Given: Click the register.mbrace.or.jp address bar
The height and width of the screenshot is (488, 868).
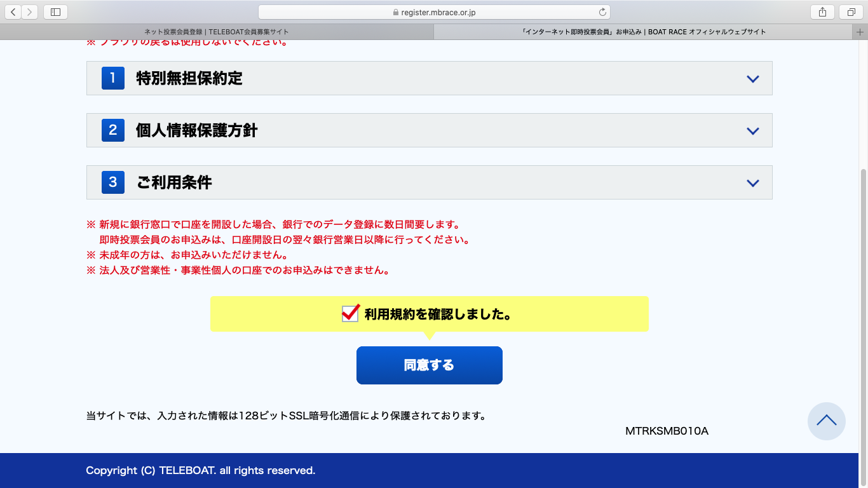Looking at the screenshot, I should (x=434, y=12).
